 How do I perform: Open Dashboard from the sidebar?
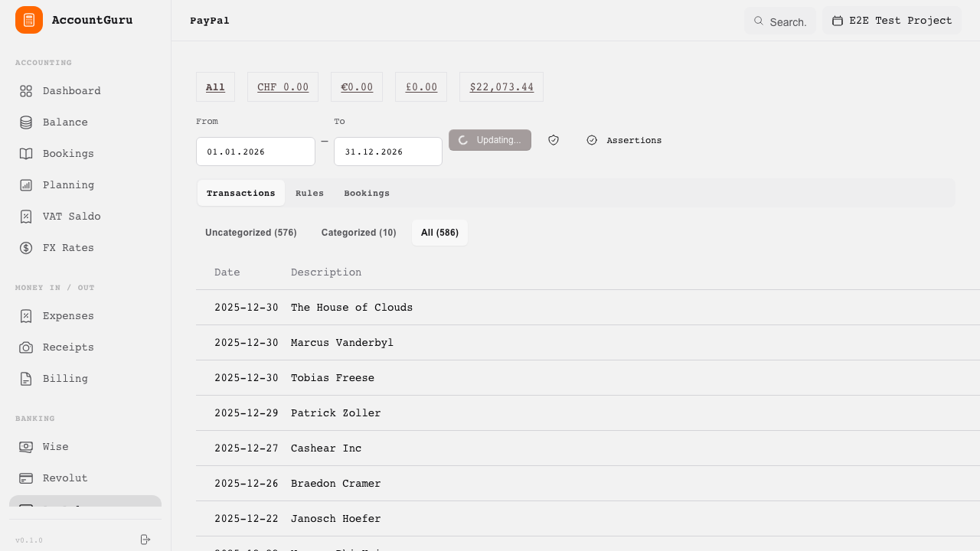[71, 91]
